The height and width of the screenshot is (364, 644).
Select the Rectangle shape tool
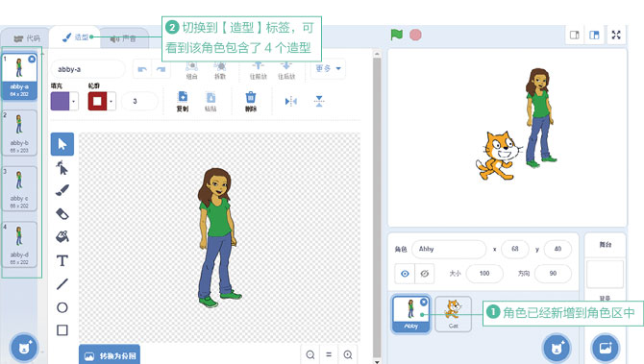click(62, 330)
